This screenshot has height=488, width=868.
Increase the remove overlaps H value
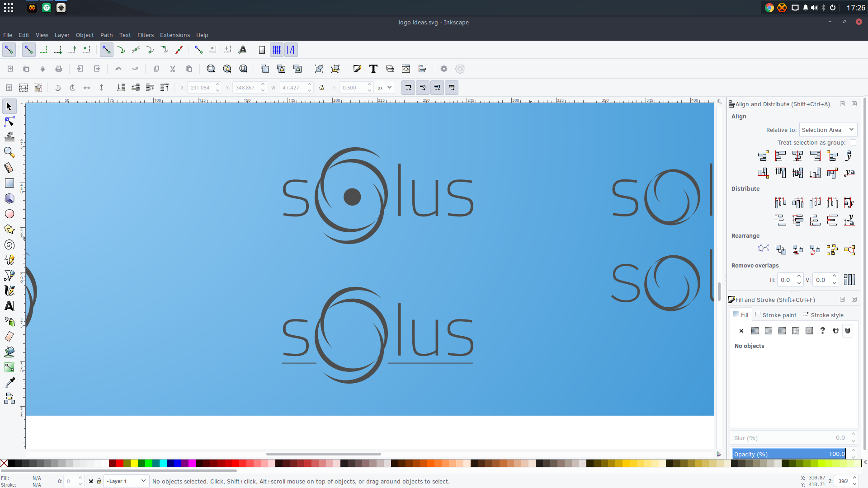tap(799, 277)
